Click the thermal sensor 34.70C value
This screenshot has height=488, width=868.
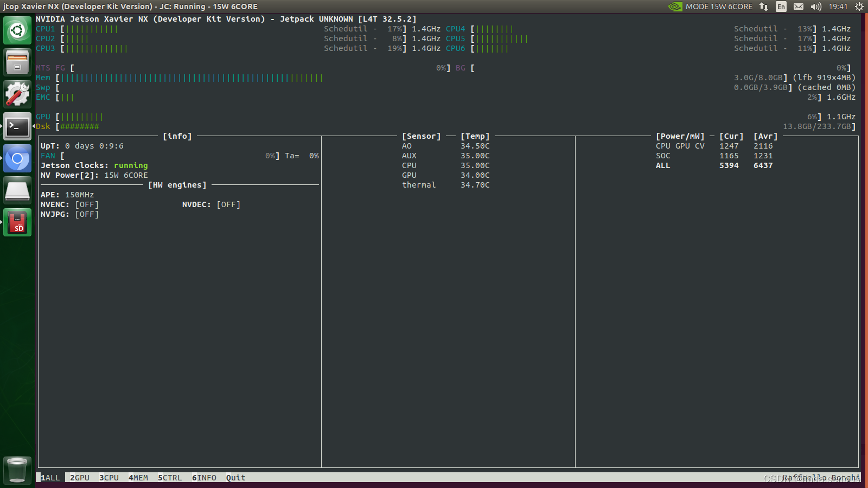tap(475, 185)
